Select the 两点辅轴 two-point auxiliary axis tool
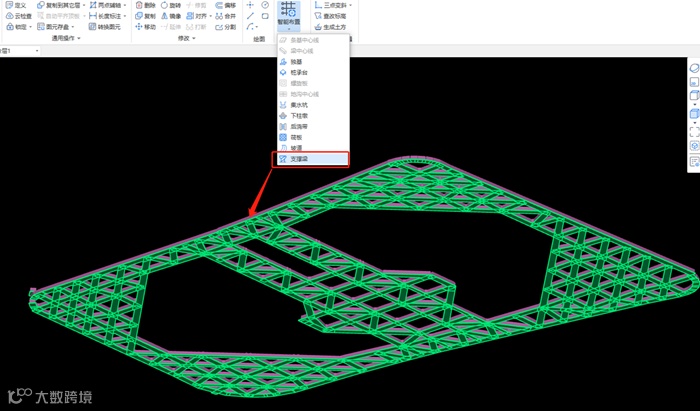The width and height of the screenshot is (700, 411). pyautogui.click(x=105, y=5)
